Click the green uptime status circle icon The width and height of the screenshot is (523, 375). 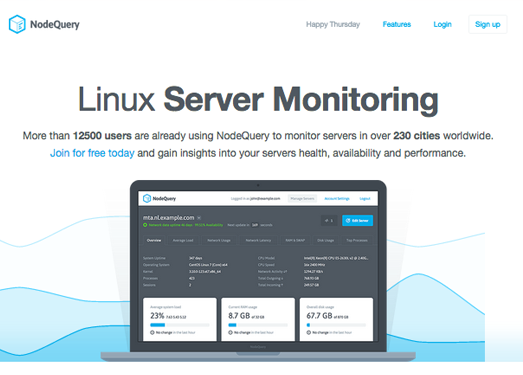click(145, 225)
